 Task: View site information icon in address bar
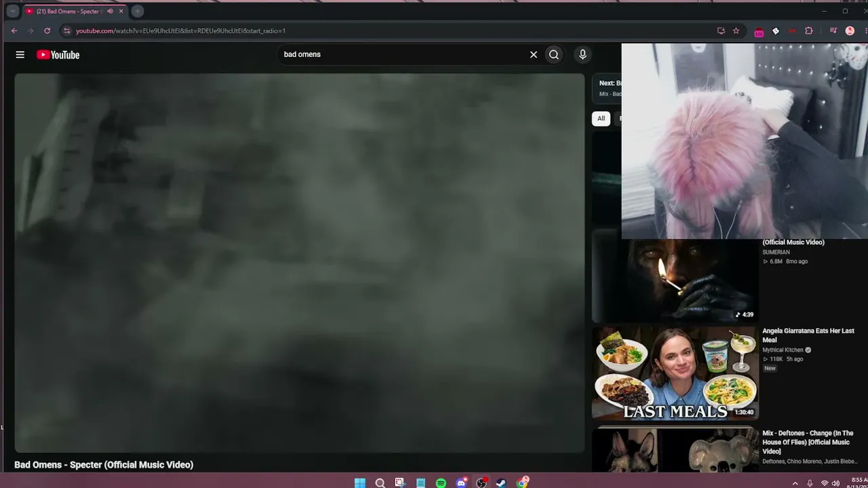(x=66, y=30)
